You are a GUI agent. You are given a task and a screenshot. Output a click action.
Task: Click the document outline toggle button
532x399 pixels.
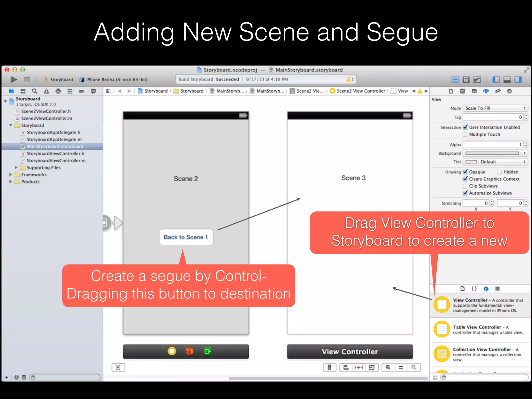click(118, 367)
